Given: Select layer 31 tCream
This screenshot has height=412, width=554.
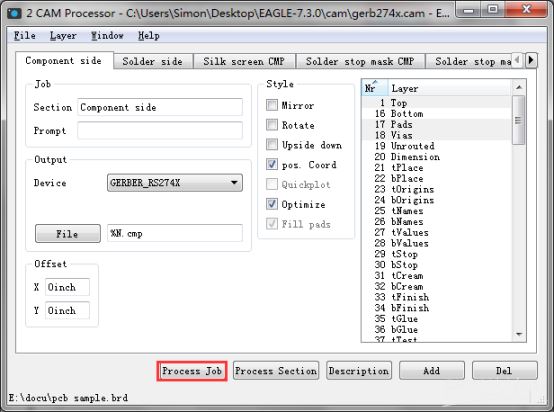Looking at the screenshot, I should click(x=437, y=275).
